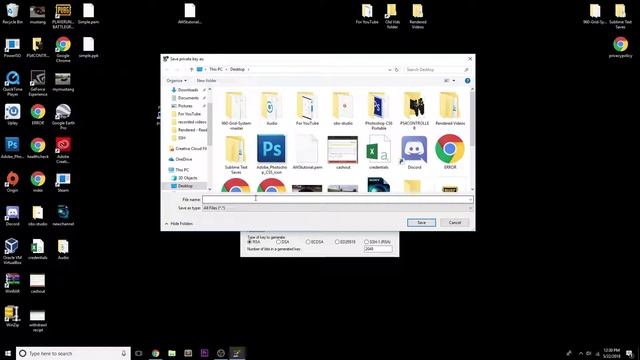Open the Rendered Videos folder in dialog

click(450, 109)
